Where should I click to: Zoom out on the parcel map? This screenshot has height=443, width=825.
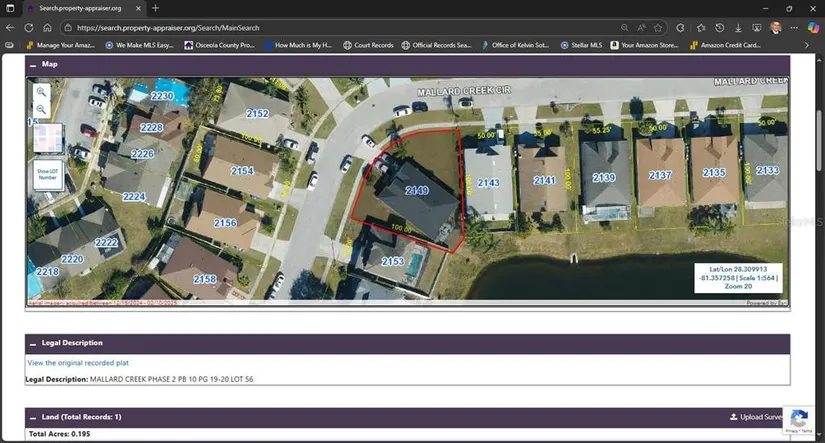41,109
